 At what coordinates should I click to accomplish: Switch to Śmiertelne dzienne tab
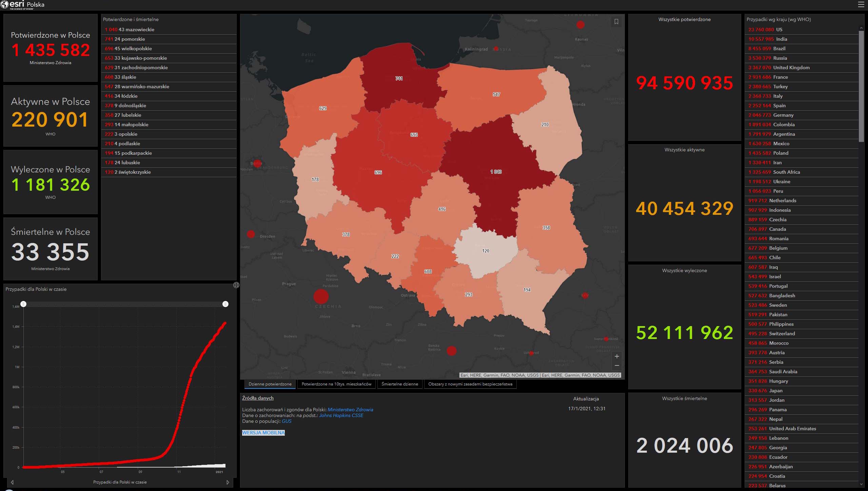pos(399,384)
